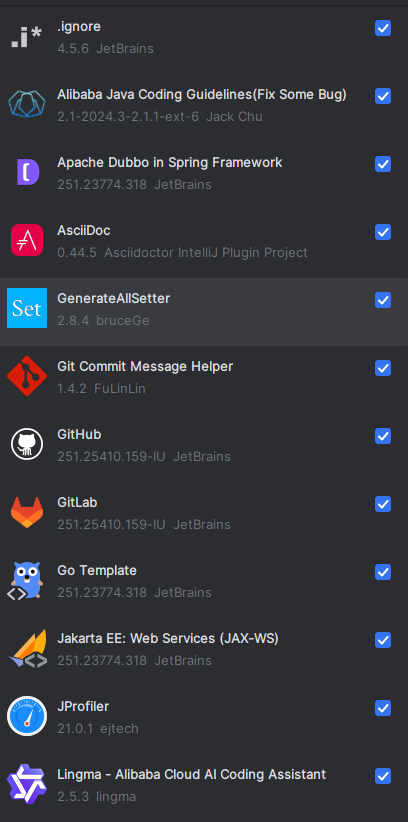408x822 pixels.
Task: Disable the .ignore plugin checkbox
Action: 383,28
